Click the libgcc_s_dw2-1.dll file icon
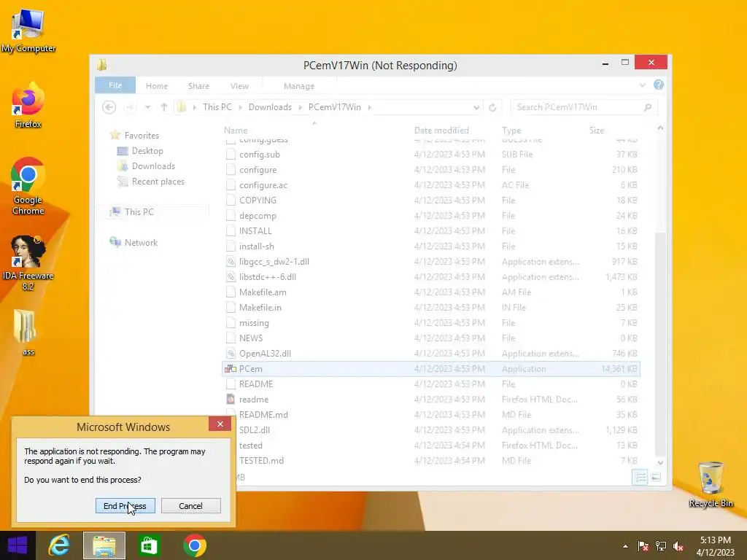Screen dimensions: 747x560 tap(231, 262)
